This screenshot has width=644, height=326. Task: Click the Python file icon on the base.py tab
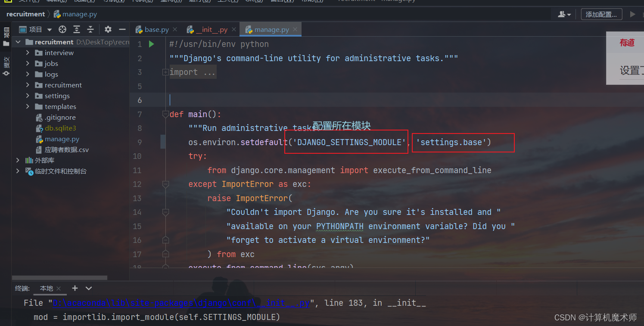pos(139,30)
